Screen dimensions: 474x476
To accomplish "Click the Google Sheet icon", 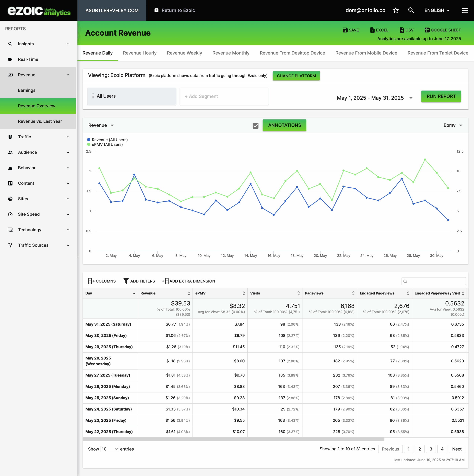I will pos(427,30).
